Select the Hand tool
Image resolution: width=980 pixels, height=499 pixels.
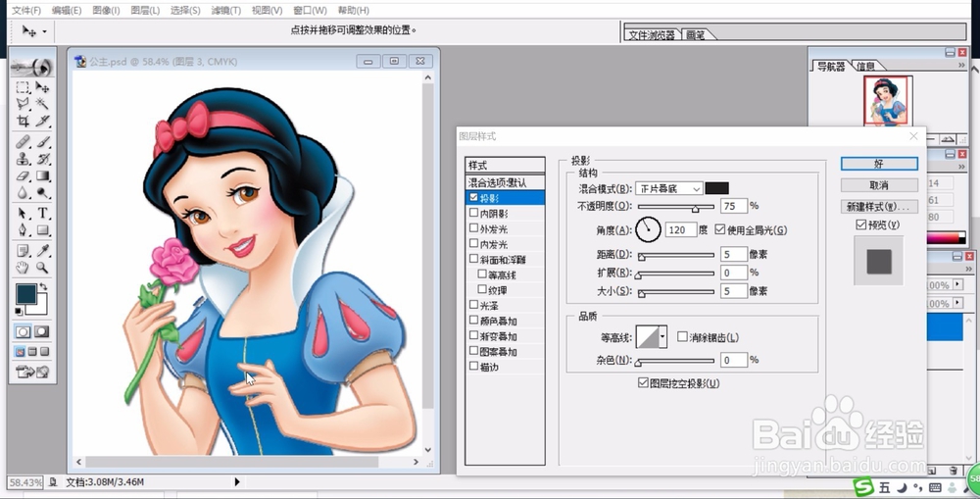(x=23, y=268)
